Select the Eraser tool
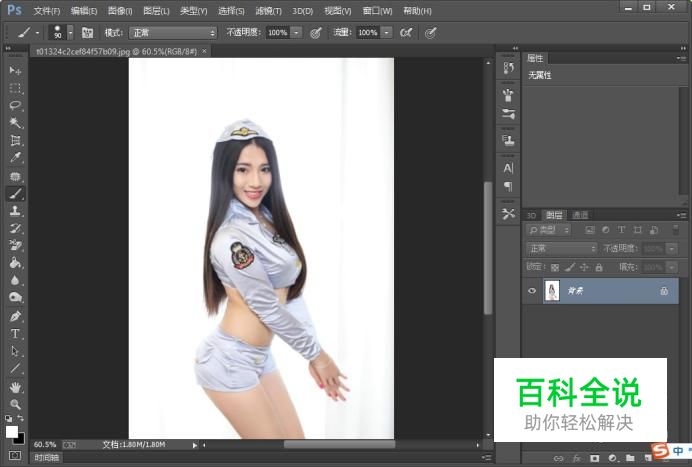The width and height of the screenshot is (692, 467). [15, 245]
